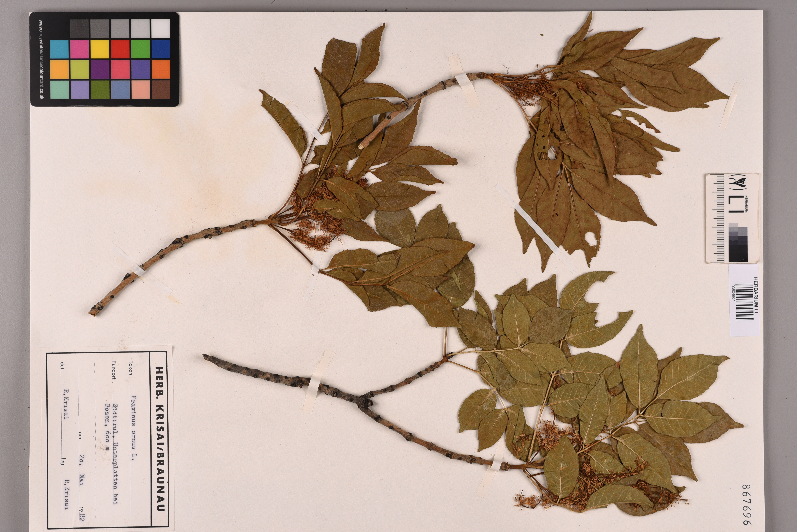Click the cyan swatch on the colour card
This screenshot has height=532, width=797.
(59, 49)
